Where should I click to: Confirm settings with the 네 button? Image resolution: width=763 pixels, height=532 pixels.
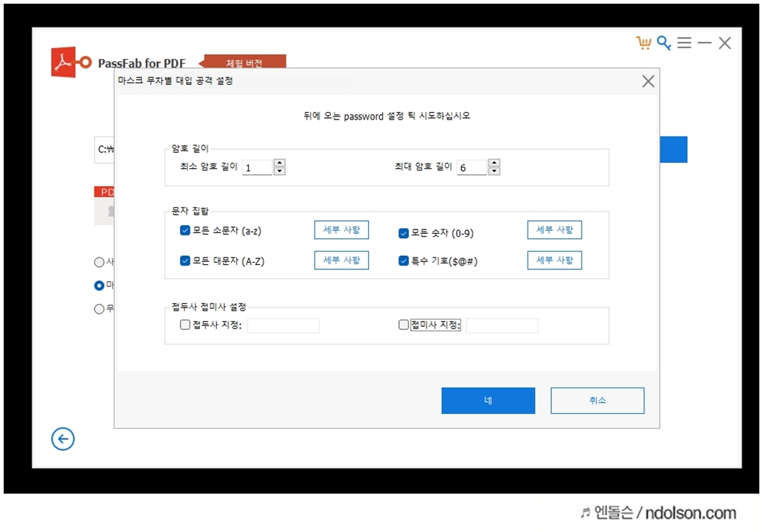(x=488, y=401)
